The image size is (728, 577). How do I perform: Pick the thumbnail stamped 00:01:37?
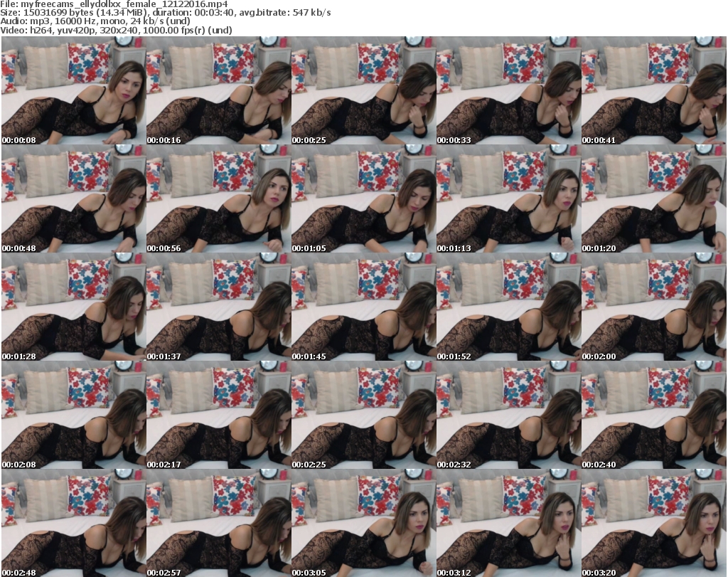219,307
